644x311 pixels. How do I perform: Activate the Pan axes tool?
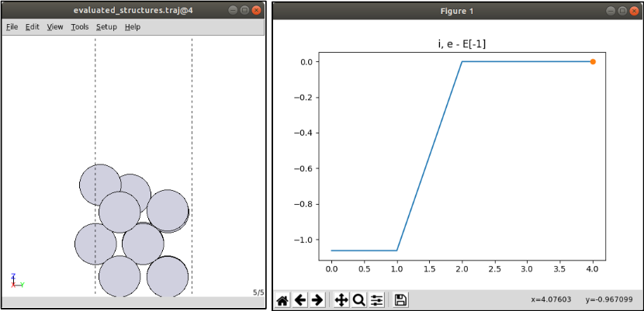click(x=341, y=300)
